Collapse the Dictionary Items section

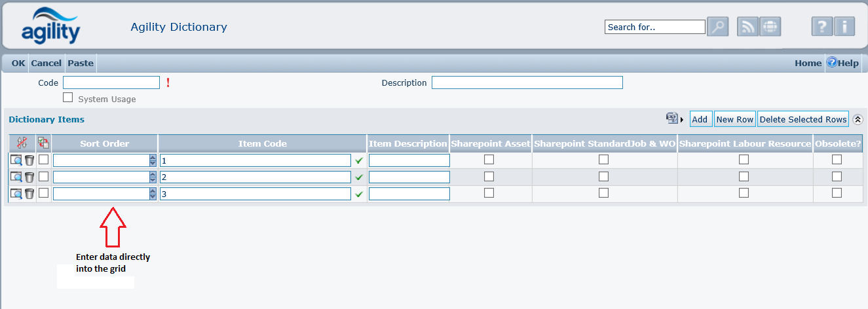858,119
